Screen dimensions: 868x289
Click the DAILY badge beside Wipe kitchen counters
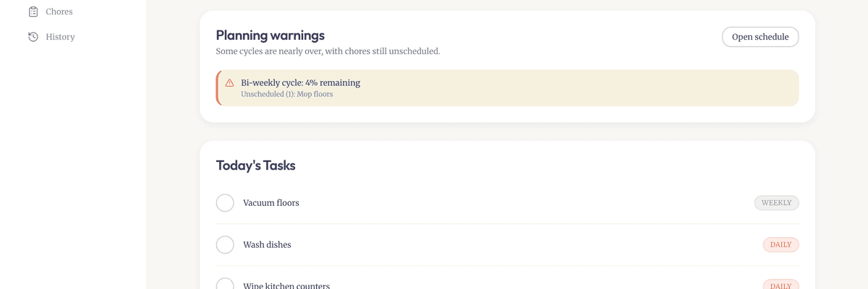pos(780,285)
